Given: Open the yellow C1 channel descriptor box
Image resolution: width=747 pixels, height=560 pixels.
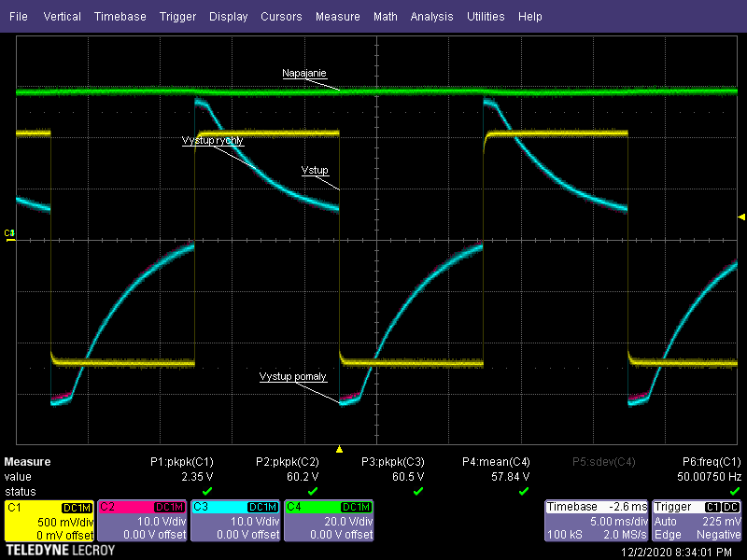Looking at the screenshot, I should (x=49, y=521).
